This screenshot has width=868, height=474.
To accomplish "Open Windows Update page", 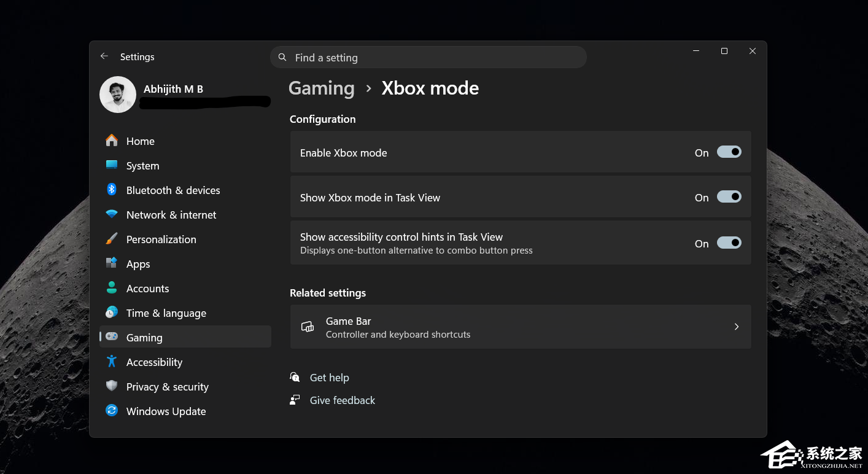I will tap(185, 411).
